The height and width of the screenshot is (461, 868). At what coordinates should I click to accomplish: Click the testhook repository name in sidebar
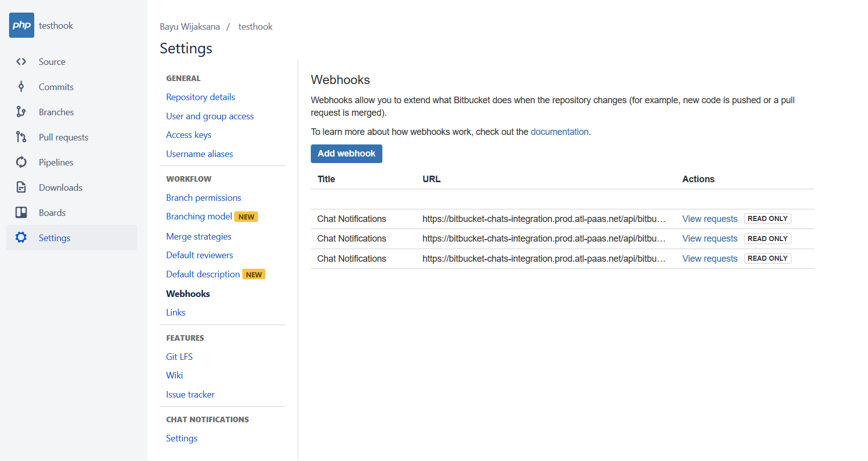[x=56, y=26]
